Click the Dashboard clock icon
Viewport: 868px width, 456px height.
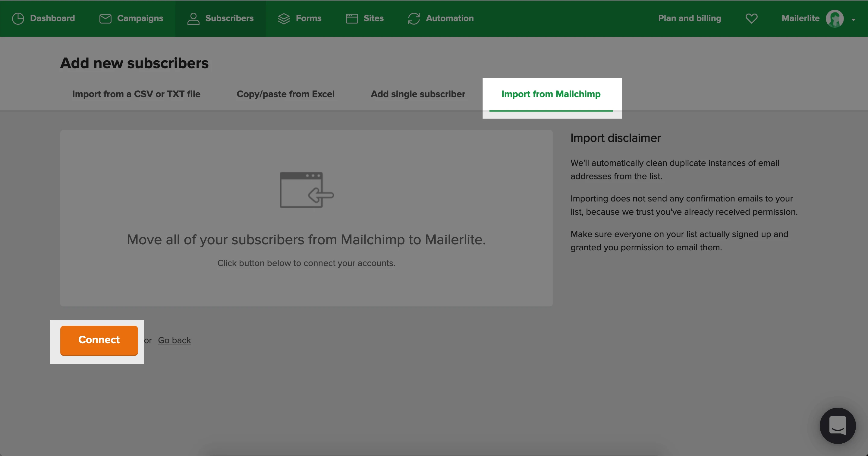coord(18,19)
